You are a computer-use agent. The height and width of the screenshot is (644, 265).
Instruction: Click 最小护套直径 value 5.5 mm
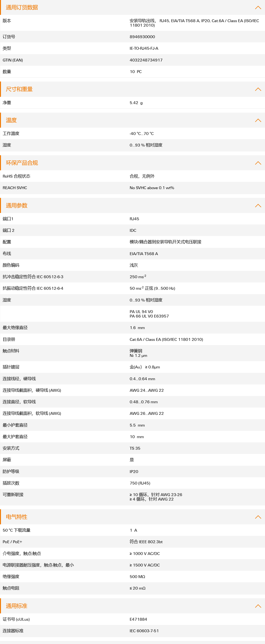point(137,425)
